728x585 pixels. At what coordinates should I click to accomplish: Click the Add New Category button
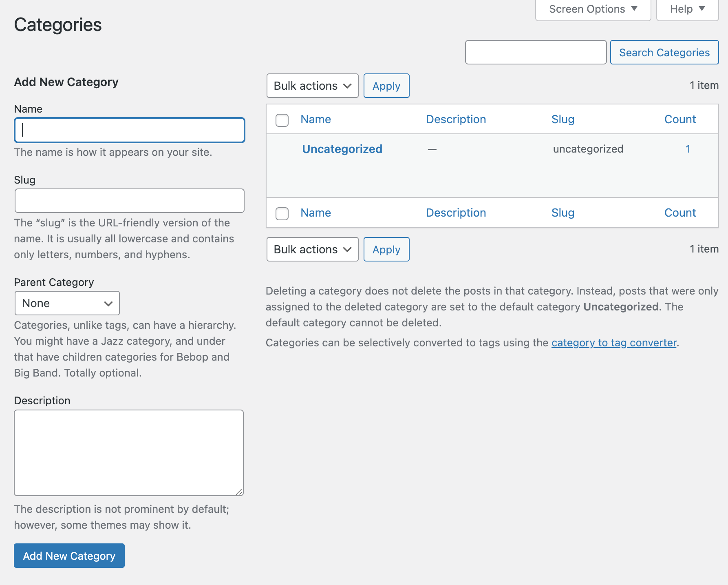(69, 556)
